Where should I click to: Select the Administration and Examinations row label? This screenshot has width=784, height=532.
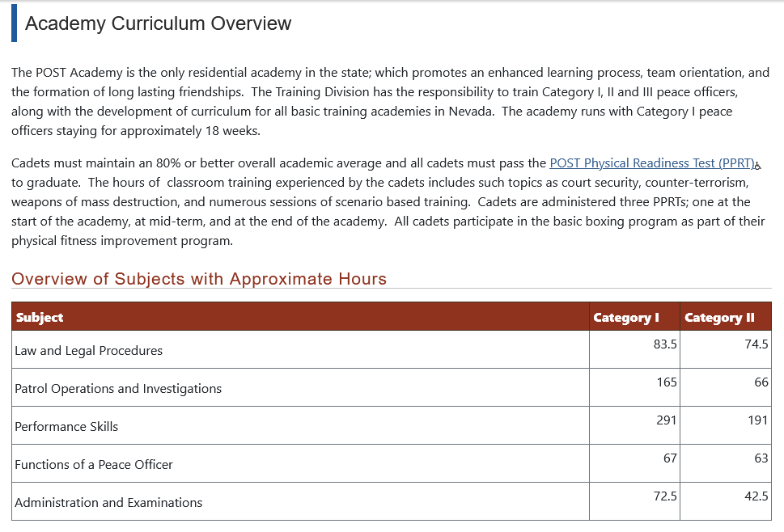[108, 503]
